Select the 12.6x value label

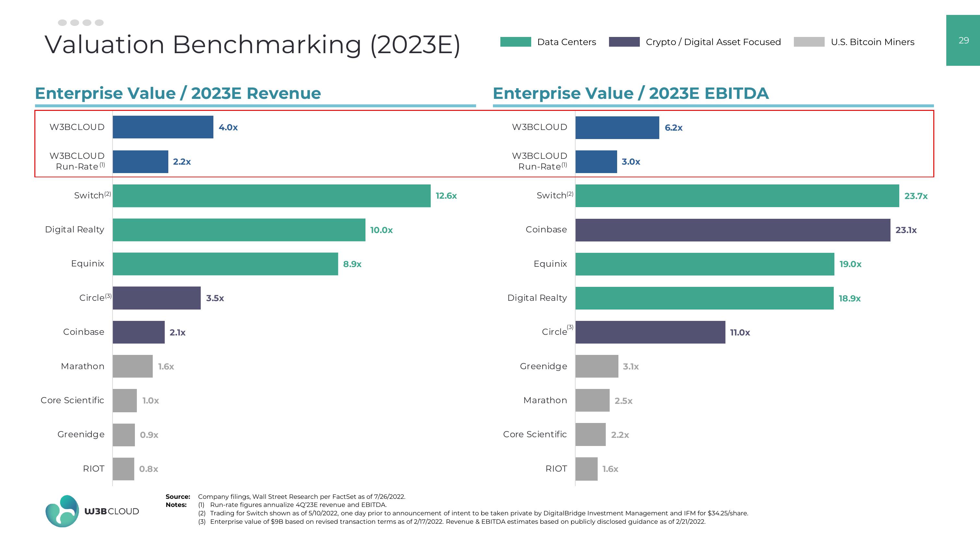click(446, 196)
